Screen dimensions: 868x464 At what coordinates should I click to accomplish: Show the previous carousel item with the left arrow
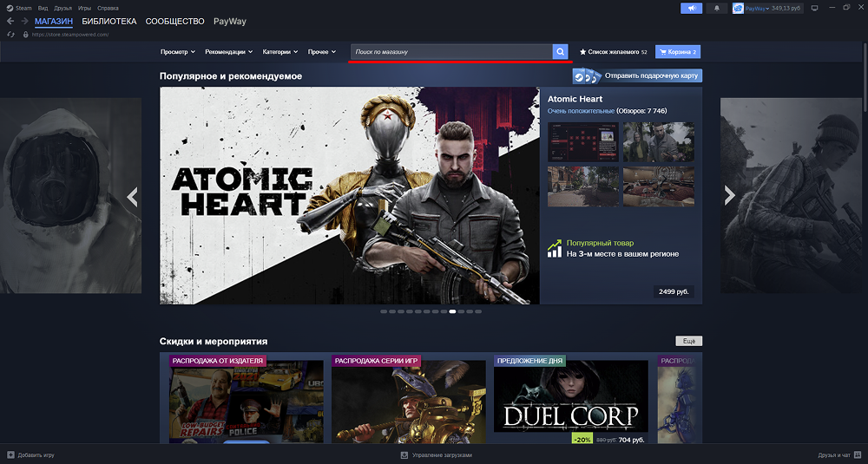coord(132,196)
